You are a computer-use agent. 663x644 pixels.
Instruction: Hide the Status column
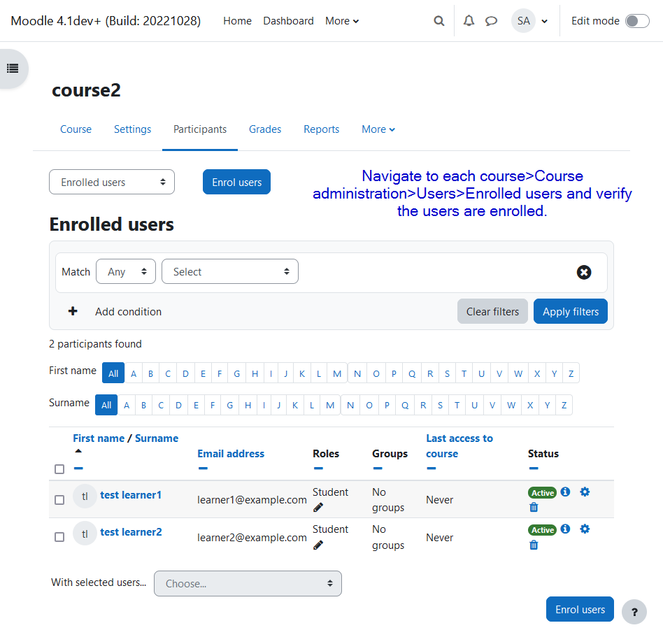click(534, 468)
